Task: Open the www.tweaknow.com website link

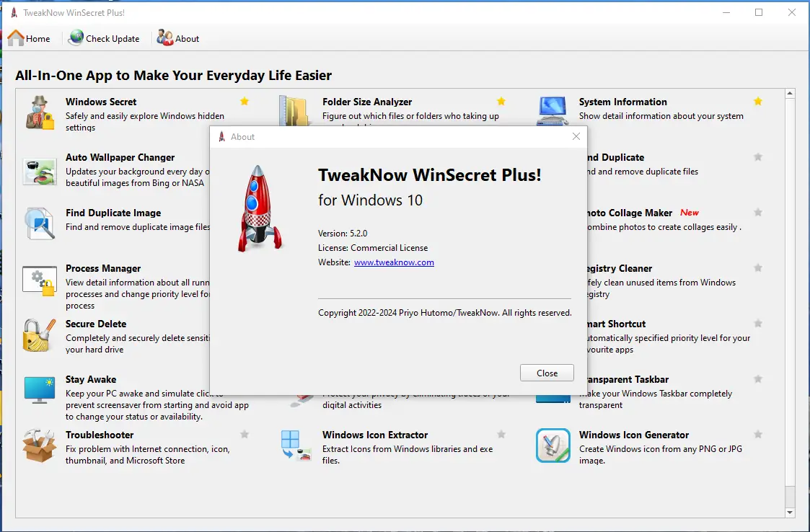Action: point(394,262)
